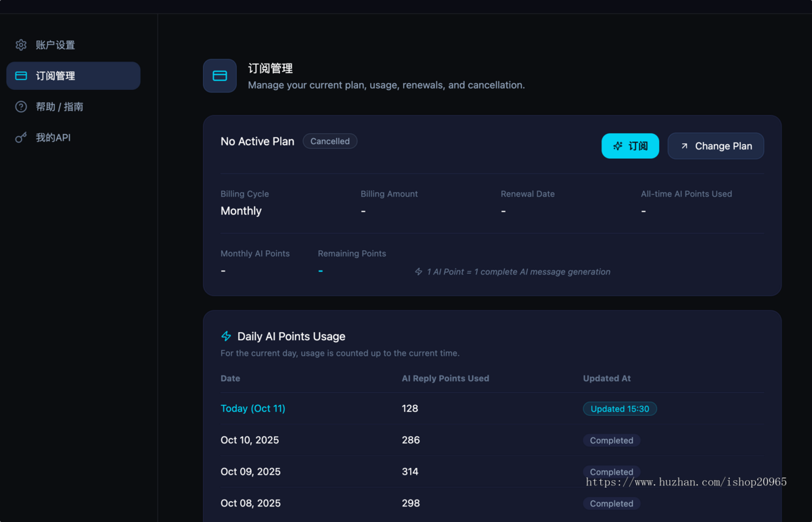
Task: Select 订阅管理 sidebar item
Action: (73, 76)
